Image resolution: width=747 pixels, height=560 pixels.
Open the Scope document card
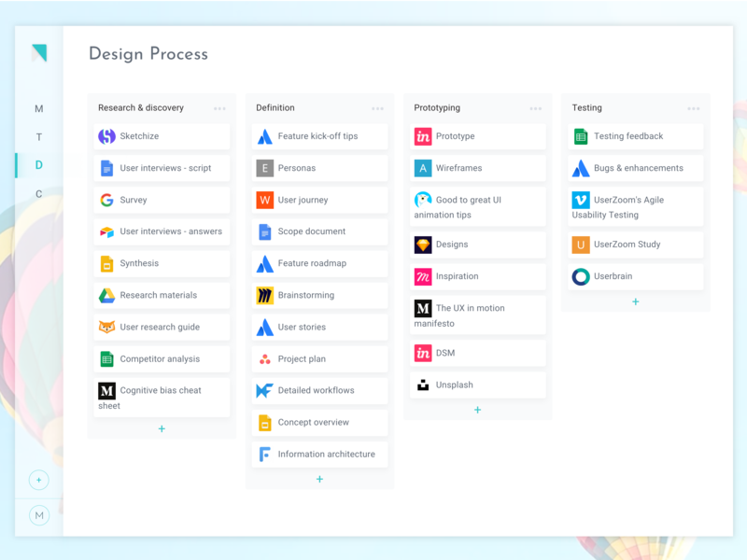[319, 231]
